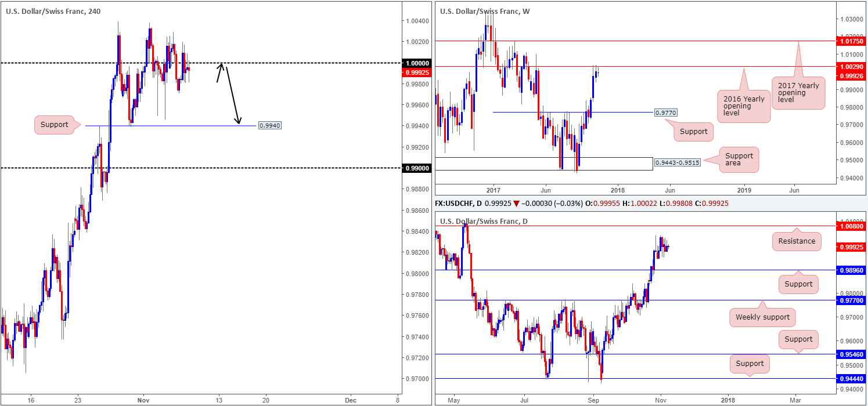Click 2017 on the weekly time axis
The image size is (868, 406).
493,190
